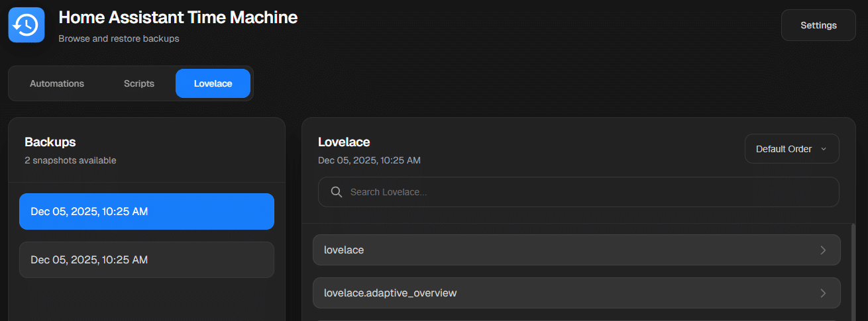Click the Backups panel heading
Viewport: 868px width, 321px height.
pyautogui.click(x=50, y=142)
